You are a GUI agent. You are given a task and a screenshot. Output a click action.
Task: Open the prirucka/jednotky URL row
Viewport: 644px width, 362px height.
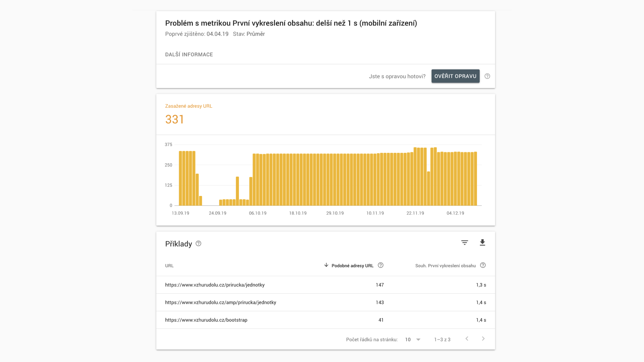[215, 285]
